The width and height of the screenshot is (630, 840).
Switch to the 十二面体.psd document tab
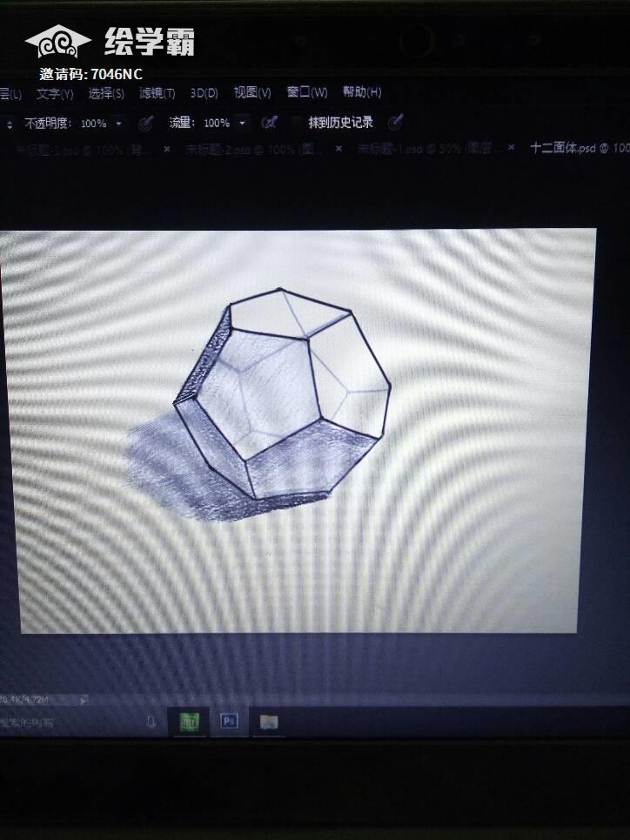click(579, 148)
